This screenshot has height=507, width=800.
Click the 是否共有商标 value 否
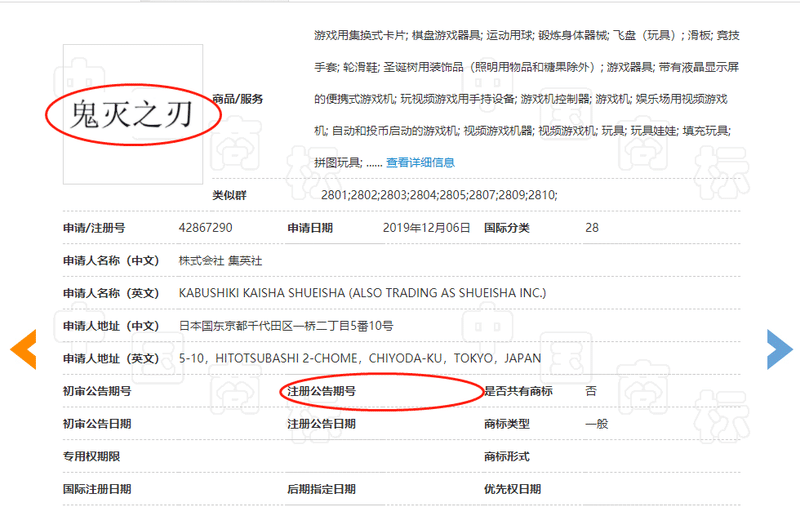[591, 391]
